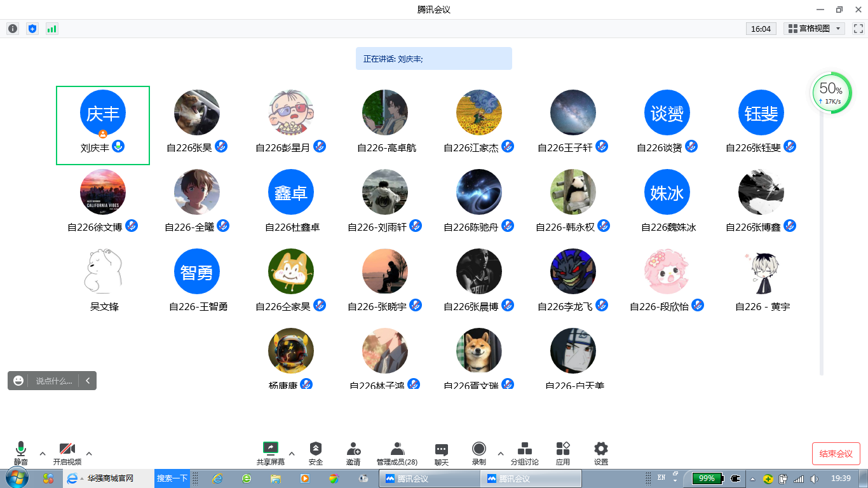Open meeting Settings (设置) gear
The image size is (868, 488).
[x=600, y=453]
